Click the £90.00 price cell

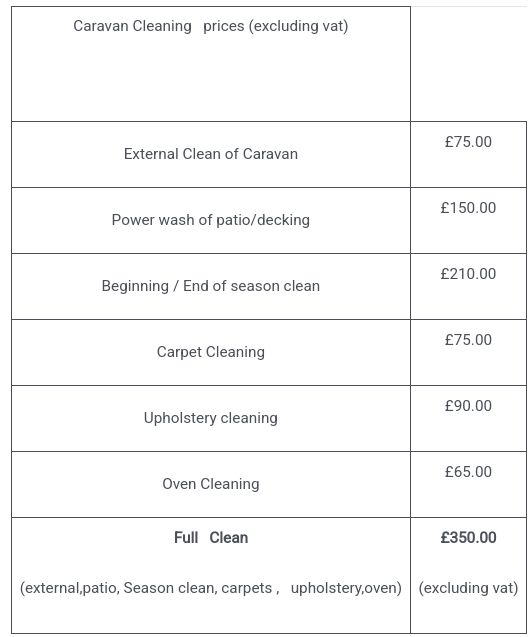(468, 418)
